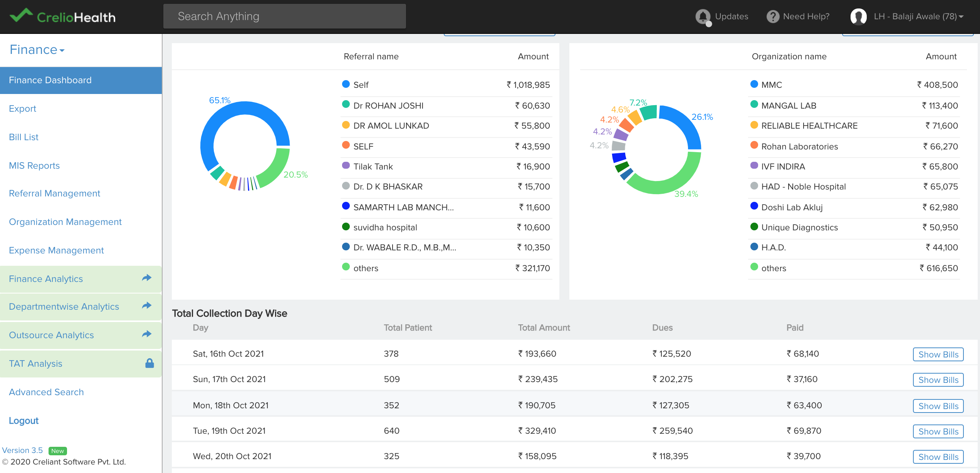Open the LH - Balaji Awale account dropdown
Image resolution: width=980 pixels, height=473 pixels.
coord(918,17)
